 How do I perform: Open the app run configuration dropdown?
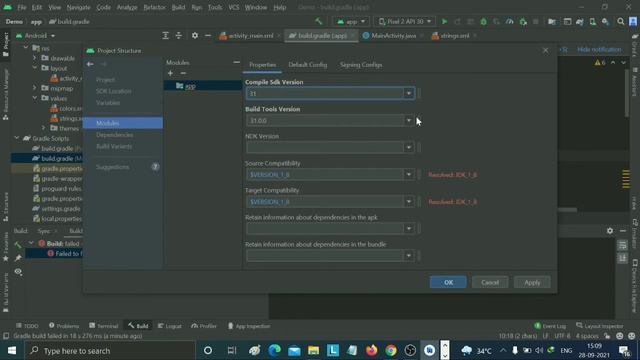pyautogui.click(x=351, y=22)
